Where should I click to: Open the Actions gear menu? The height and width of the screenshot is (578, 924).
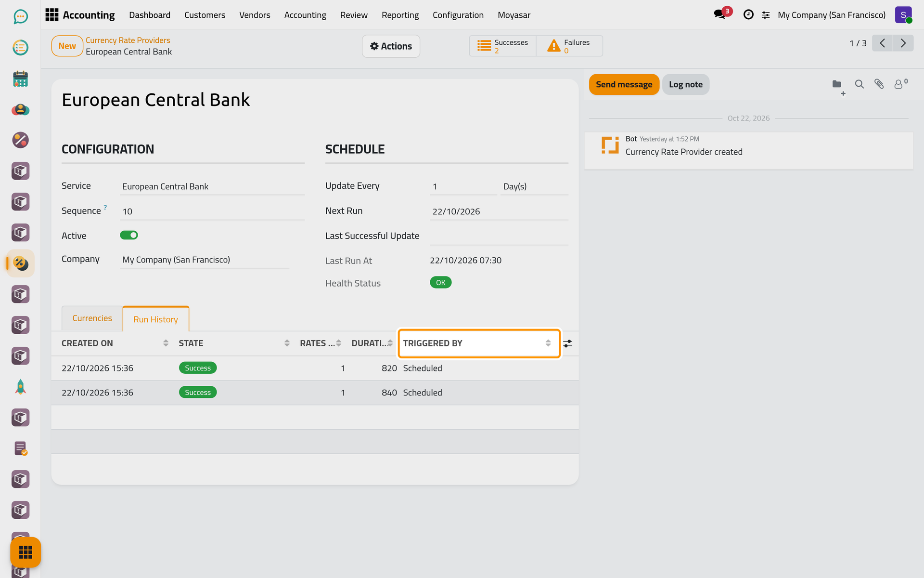coord(391,46)
